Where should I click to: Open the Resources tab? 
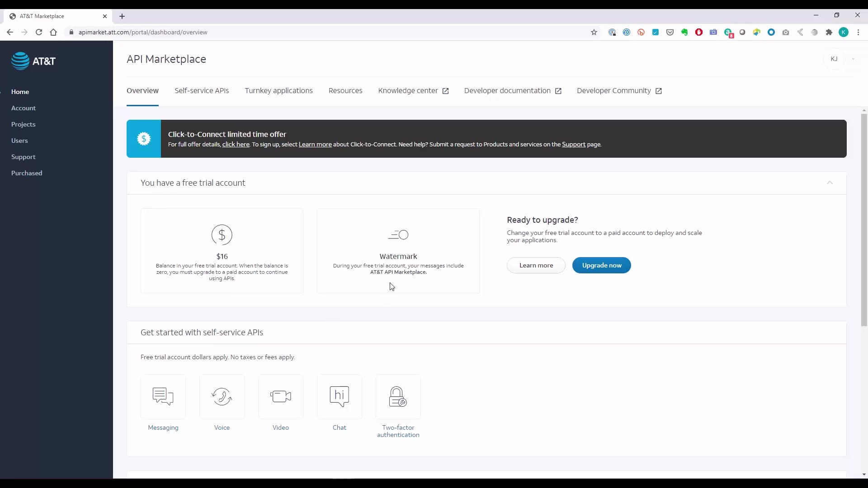point(345,91)
